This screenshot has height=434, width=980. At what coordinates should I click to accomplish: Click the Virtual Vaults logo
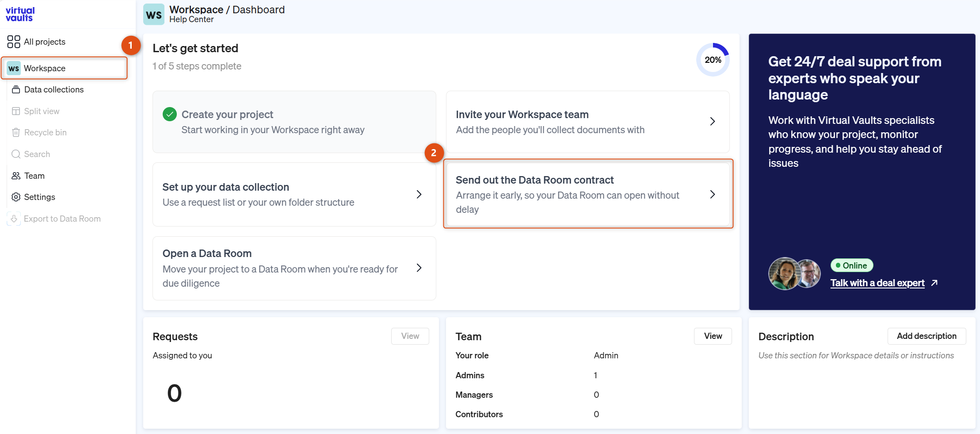[20, 14]
